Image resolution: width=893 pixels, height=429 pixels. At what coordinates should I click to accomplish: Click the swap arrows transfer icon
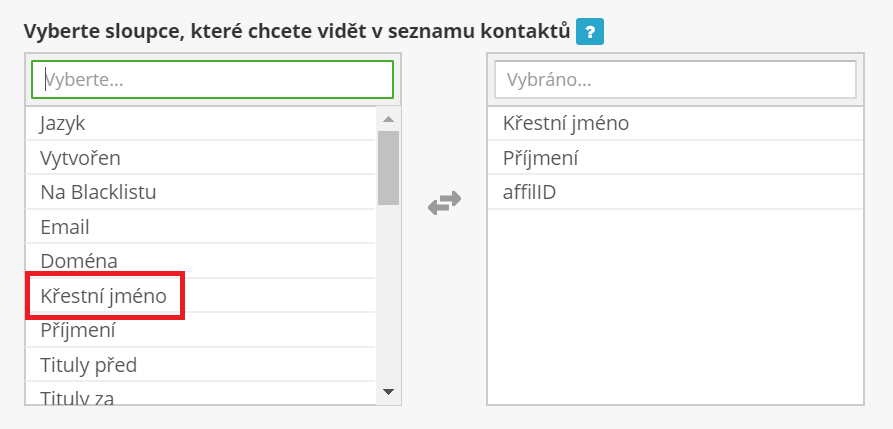(x=444, y=203)
